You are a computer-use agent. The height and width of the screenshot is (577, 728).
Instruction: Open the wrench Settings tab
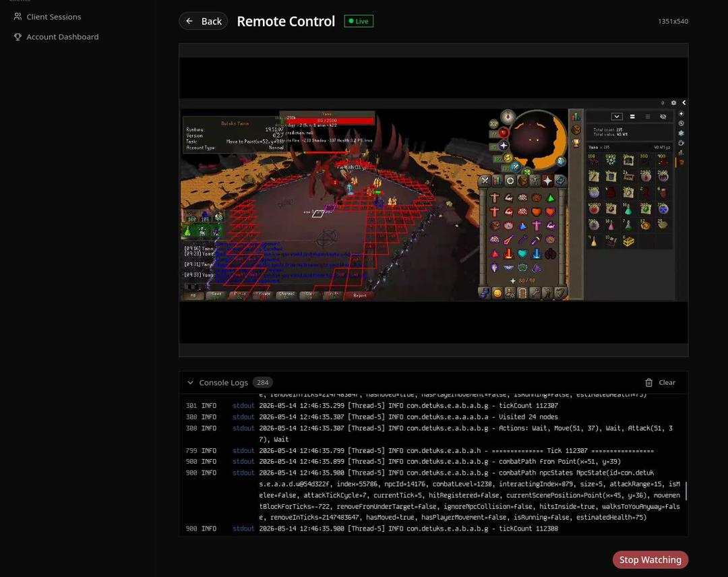[535, 293]
